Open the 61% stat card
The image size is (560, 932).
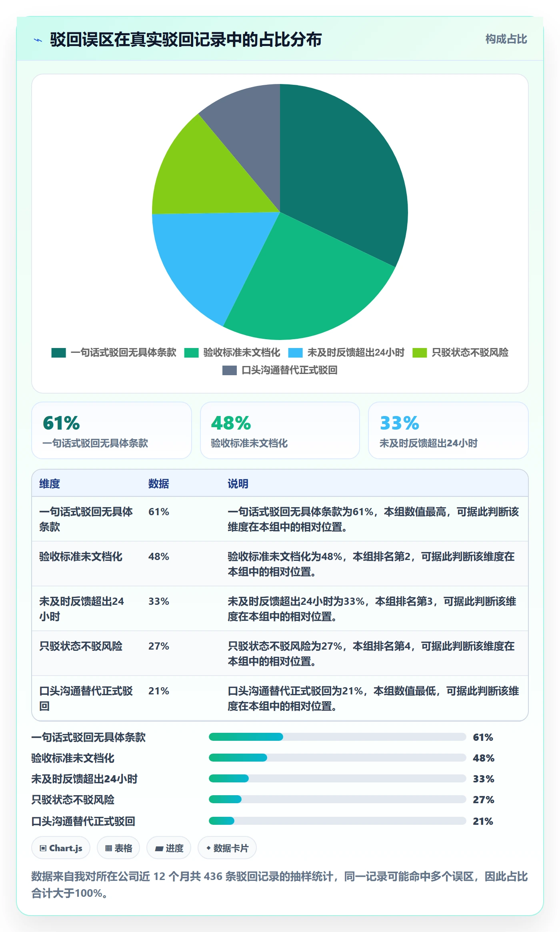[x=112, y=430]
